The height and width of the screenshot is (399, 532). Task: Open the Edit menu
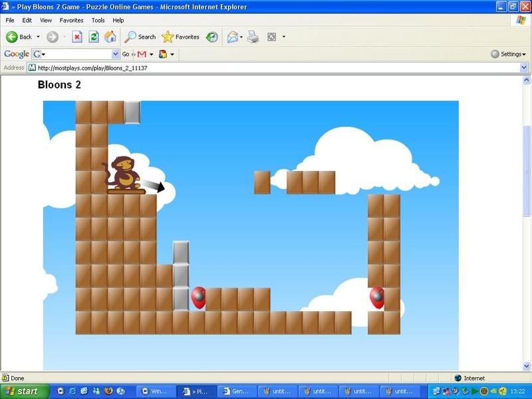[27, 21]
